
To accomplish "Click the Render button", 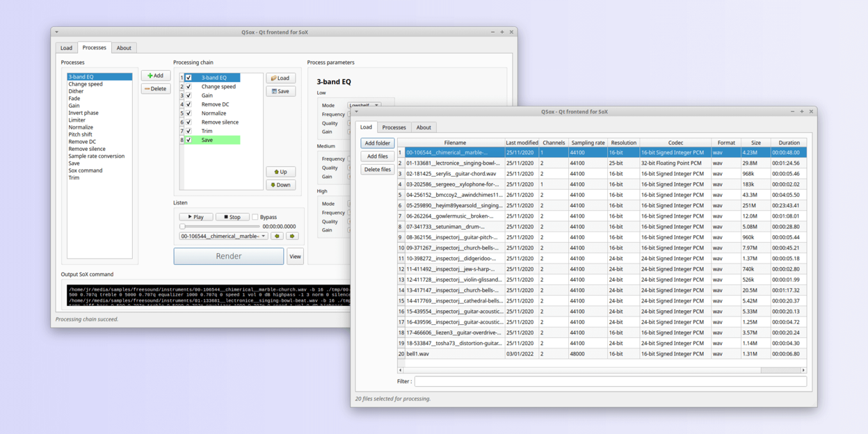I will pyautogui.click(x=229, y=257).
